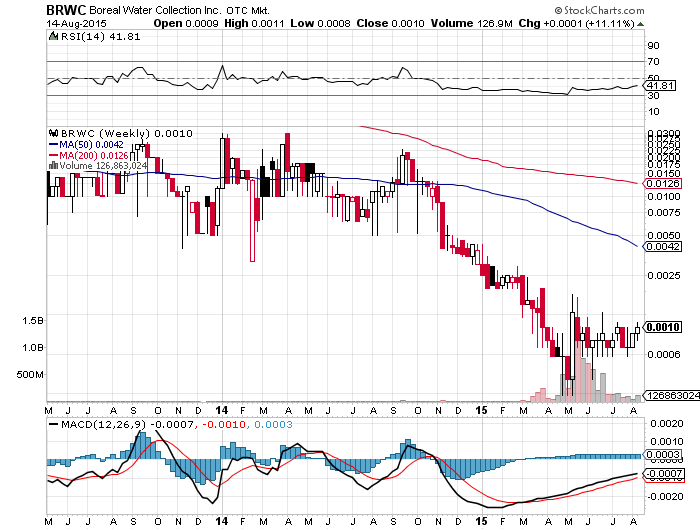Click the OTC Mkt. exchange label

coord(248,10)
